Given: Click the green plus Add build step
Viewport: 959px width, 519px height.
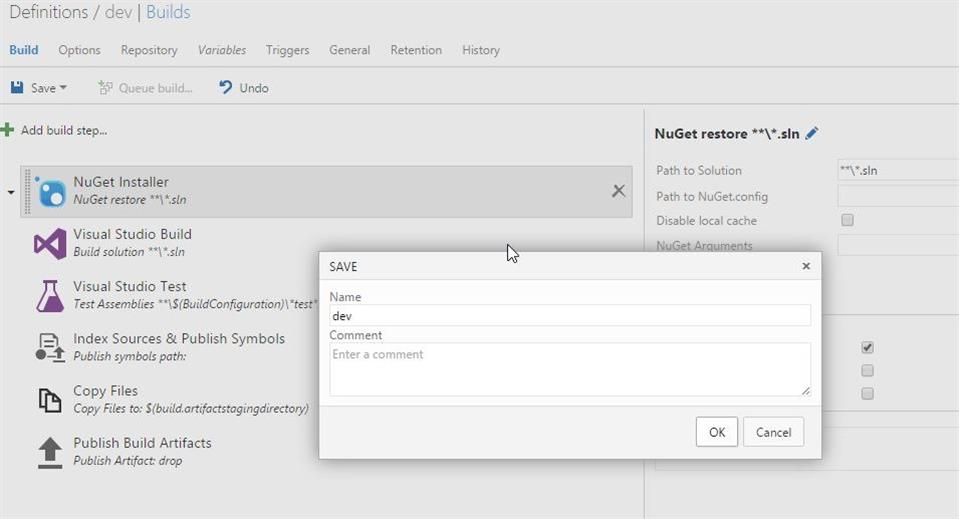Looking at the screenshot, I should (x=8, y=130).
